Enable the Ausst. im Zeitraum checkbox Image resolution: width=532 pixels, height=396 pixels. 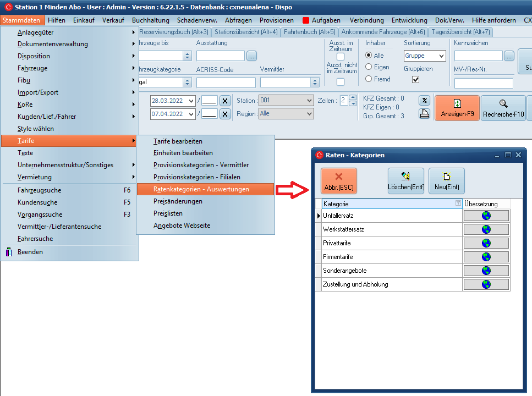(341, 57)
